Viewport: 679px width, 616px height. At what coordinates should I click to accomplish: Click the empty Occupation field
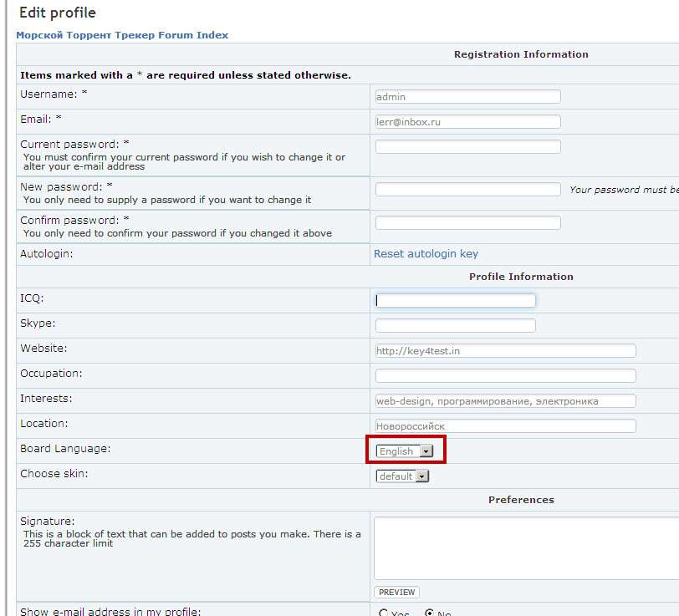tap(505, 376)
